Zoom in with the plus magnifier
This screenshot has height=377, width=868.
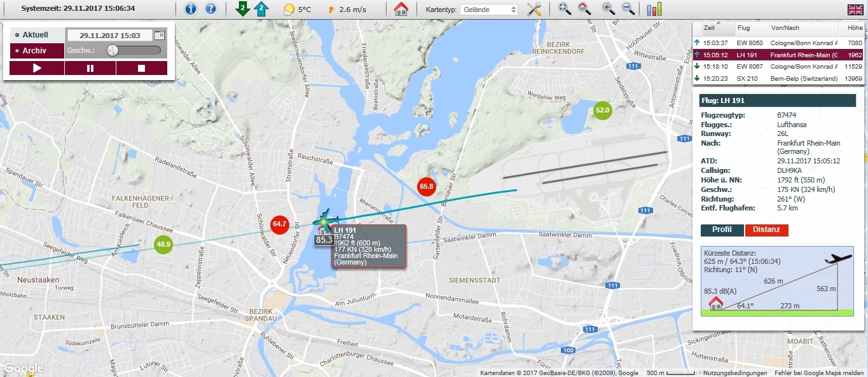(609, 9)
